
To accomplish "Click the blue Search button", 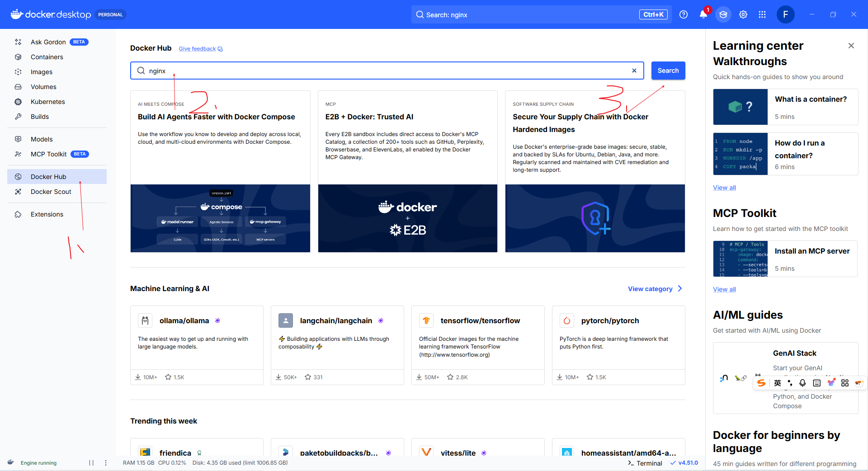I will [x=668, y=71].
